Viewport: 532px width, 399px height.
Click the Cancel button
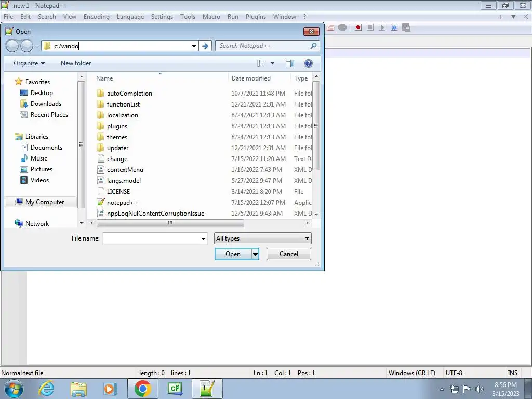[289, 254]
